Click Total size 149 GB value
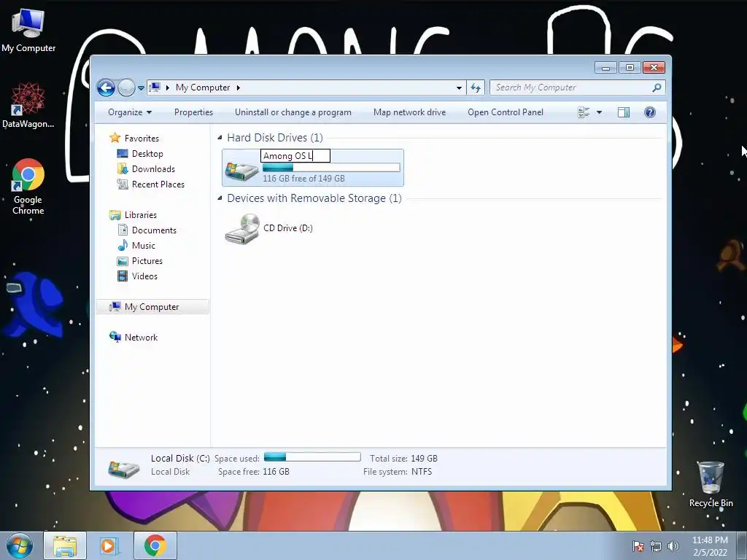The width and height of the screenshot is (747, 560). point(424,458)
